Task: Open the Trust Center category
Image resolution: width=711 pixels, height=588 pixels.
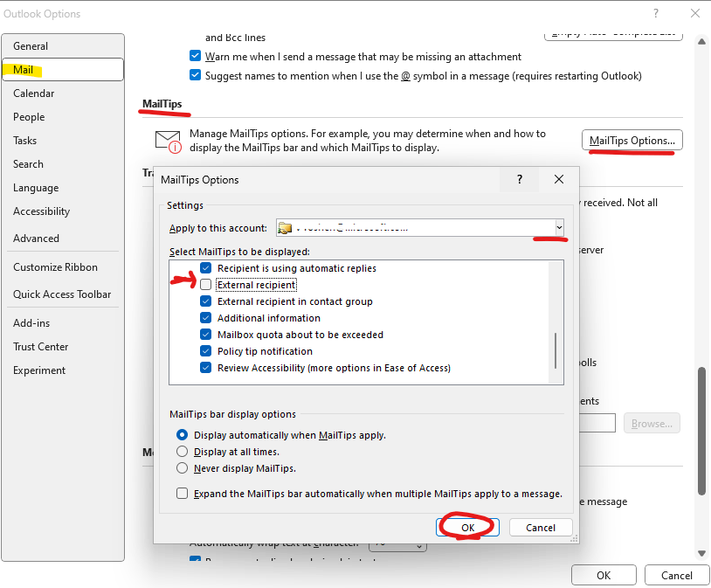Action: coord(63,347)
